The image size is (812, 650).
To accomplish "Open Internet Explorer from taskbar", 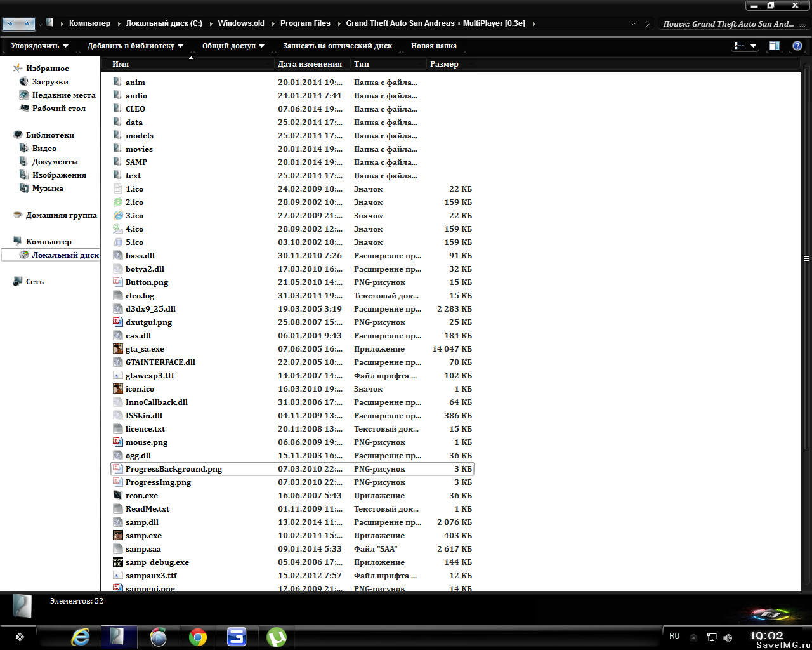I will [81, 637].
